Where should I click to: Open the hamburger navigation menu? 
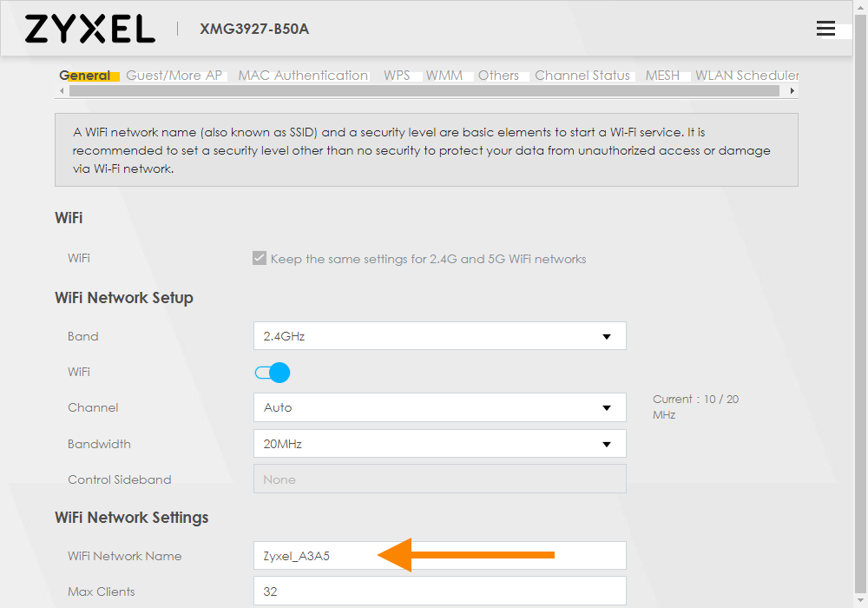click(825, 28)
